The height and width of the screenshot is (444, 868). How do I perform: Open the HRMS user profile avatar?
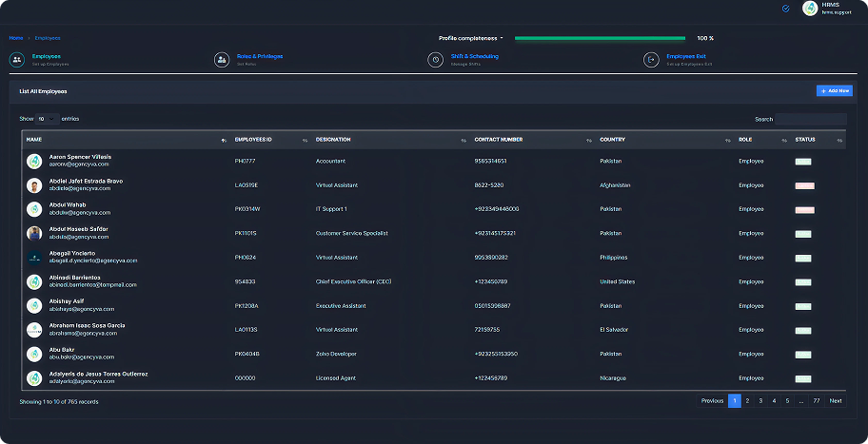point(810,9)
